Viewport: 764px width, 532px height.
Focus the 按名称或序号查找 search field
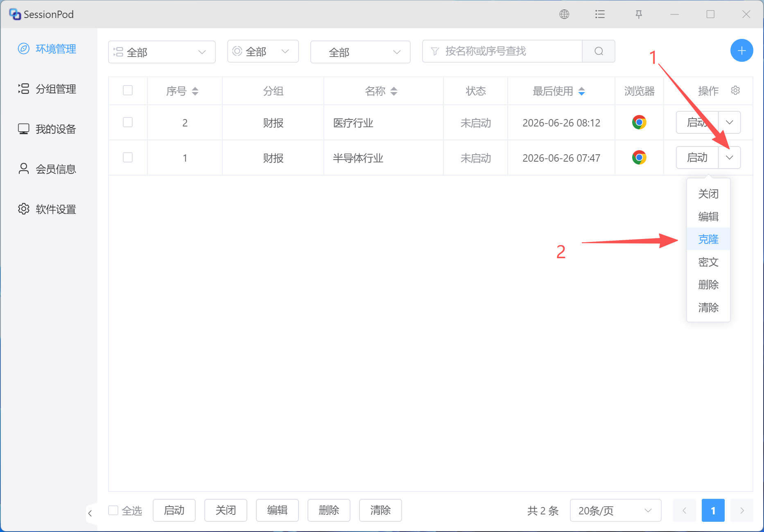pyautogui.click(x=502, y=51)
